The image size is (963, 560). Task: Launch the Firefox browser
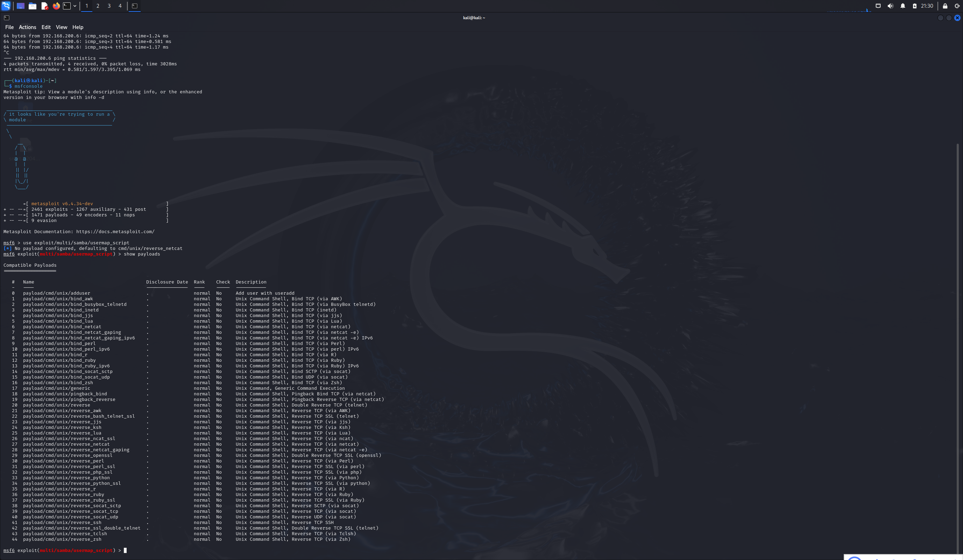(x=56, y=6)
